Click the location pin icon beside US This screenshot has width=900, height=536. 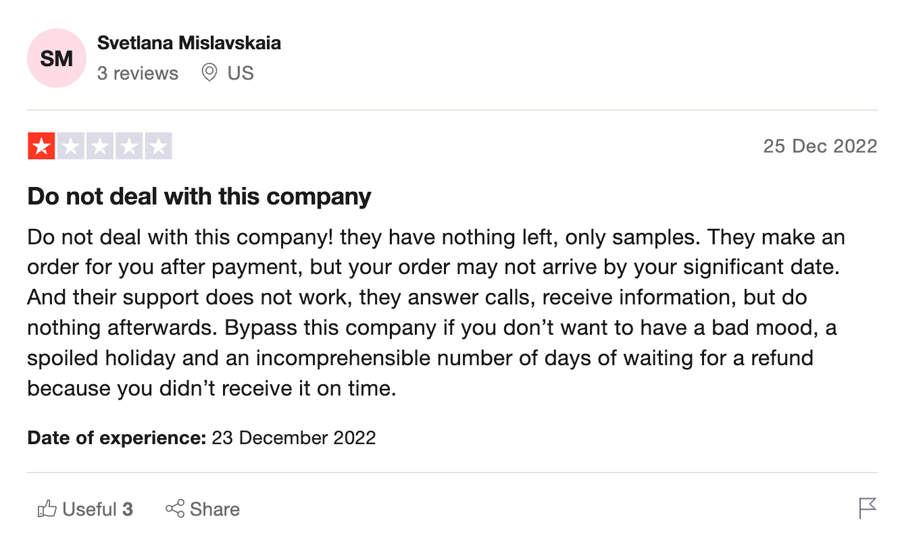click(210, 73)
